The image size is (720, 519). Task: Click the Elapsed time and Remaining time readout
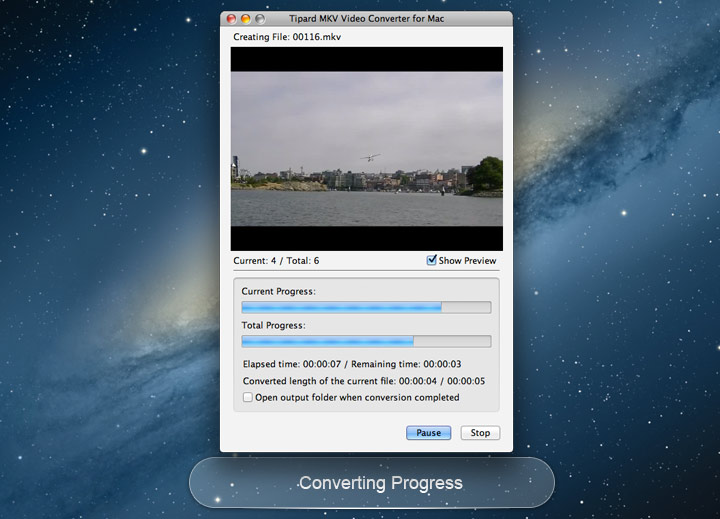click(352, 364)
